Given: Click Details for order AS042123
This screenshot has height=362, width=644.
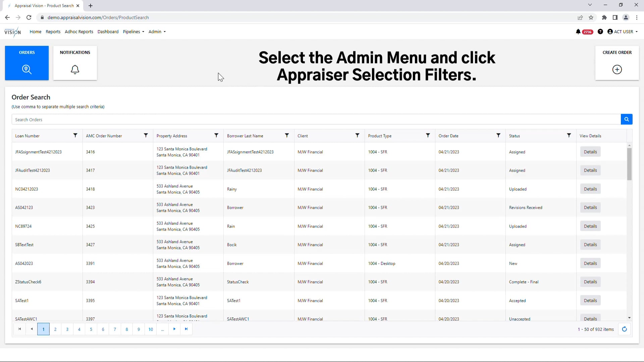Looking at the screenshot, I should click(590, 207).
